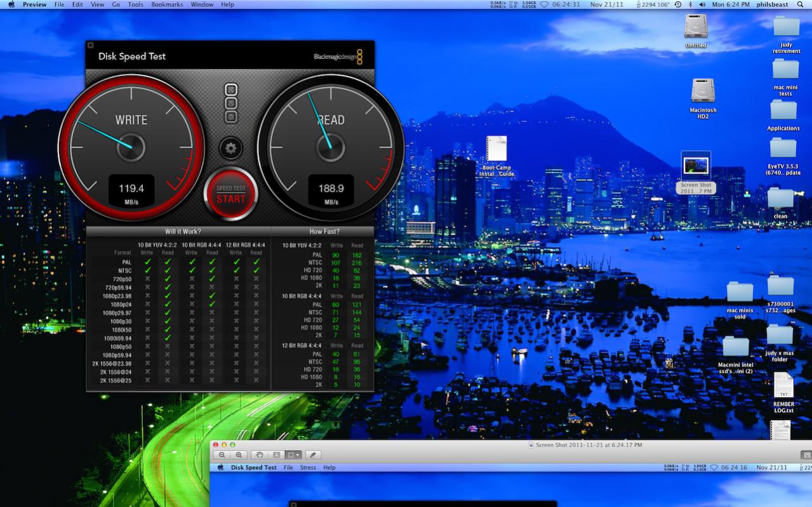Open the Disk Speed Test settings gear
The image size is (812, 507).
[230, 148]
